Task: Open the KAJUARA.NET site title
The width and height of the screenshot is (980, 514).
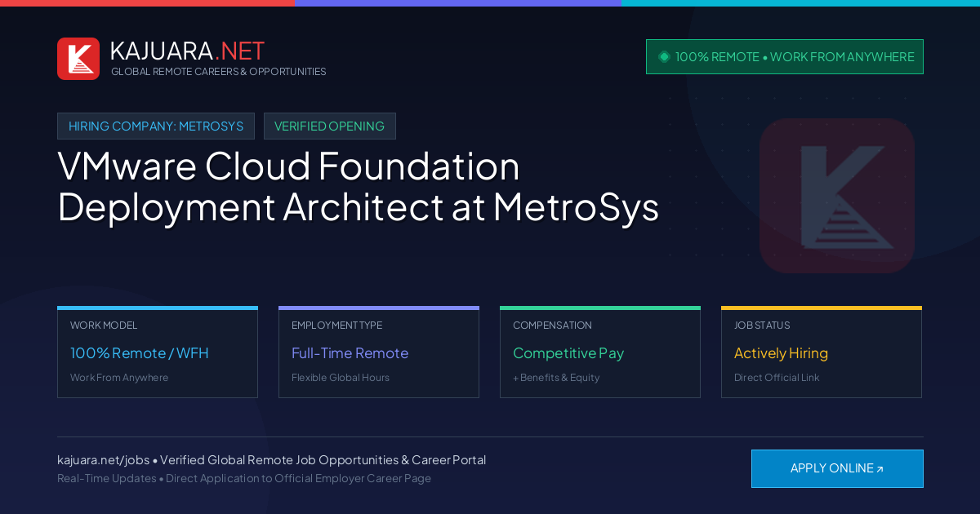Action: pos(187,51)
